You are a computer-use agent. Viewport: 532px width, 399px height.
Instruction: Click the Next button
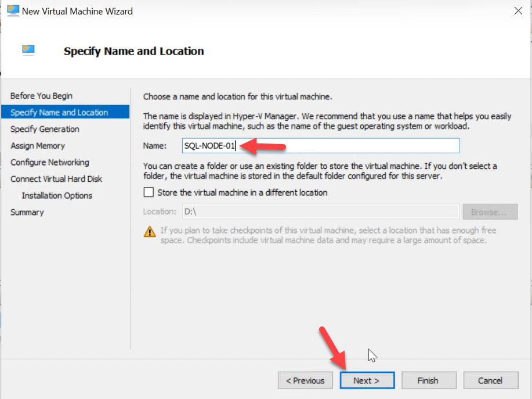coord(367,380)
